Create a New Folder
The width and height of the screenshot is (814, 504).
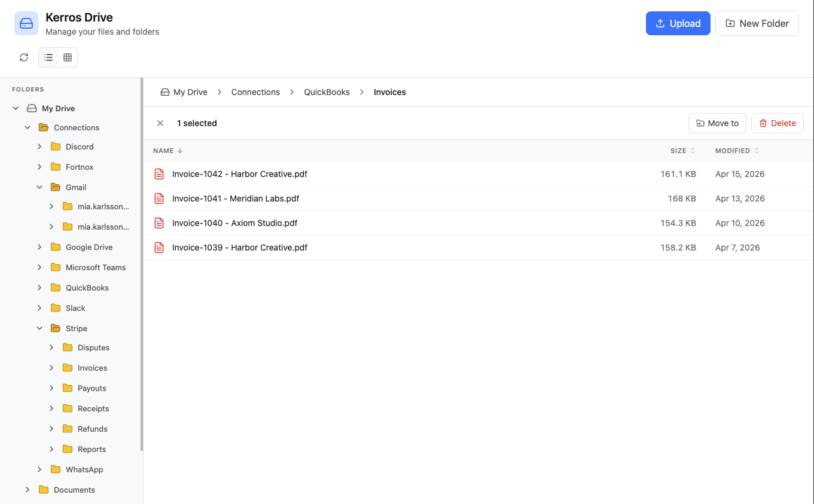pyautogui.click(x=757, y=23)
